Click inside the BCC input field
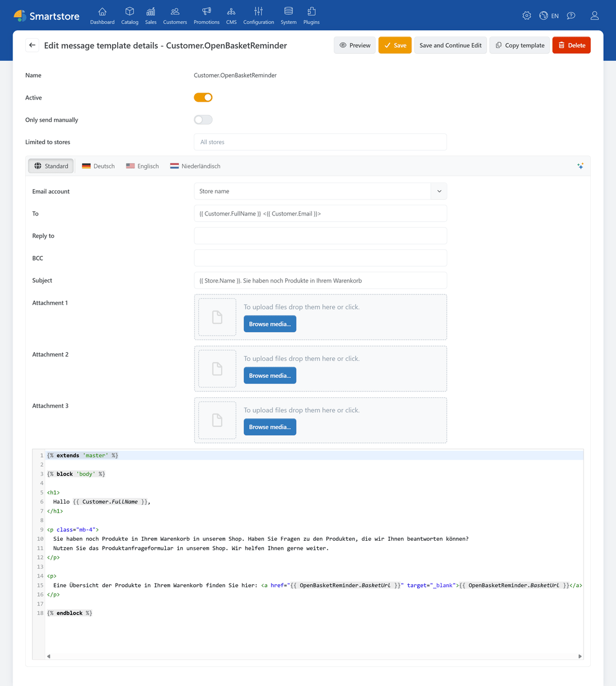Image resolution: width=616 pixels, height=686 pixels. pyautogui.click(x=320, y=258)
